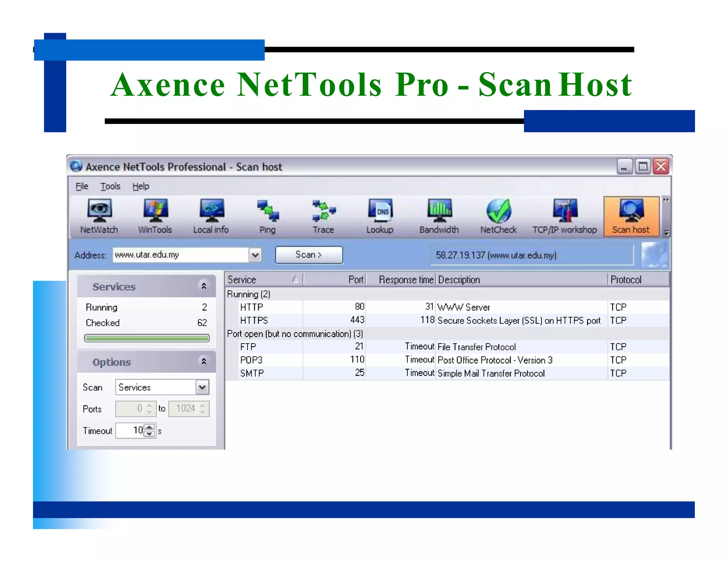
Task: Select the Running (2) group row
Action: [448, 294]
